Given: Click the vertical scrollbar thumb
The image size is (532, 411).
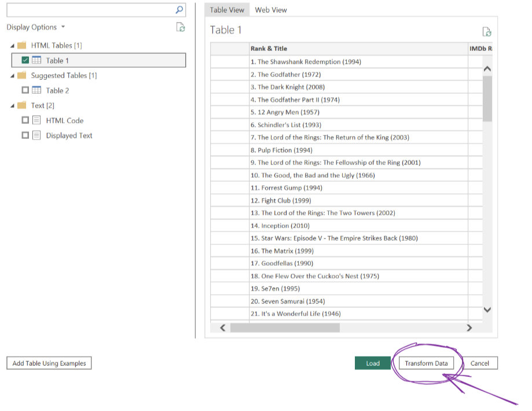Looking at the screenshot, I should [487, 98].
